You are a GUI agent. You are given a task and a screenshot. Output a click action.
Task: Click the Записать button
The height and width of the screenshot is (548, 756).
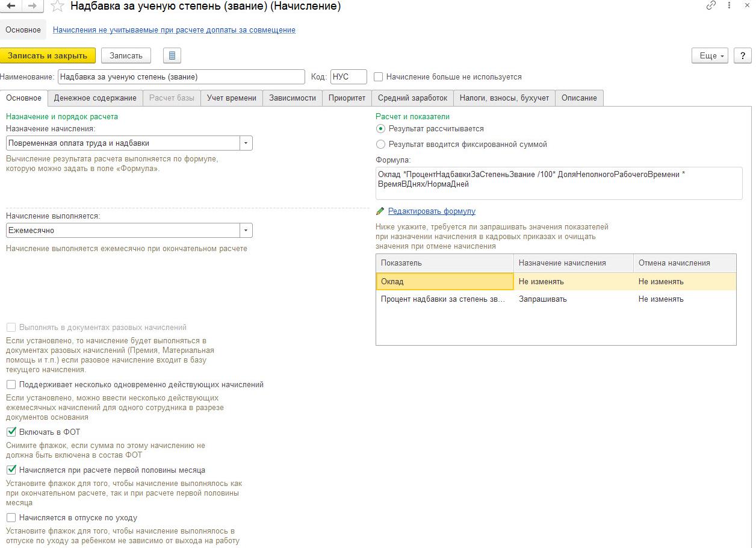click(126, 55)
